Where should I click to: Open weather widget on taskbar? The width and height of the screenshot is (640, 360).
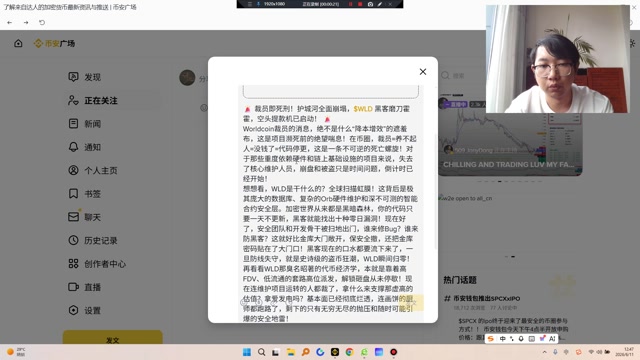coord(16,352)
